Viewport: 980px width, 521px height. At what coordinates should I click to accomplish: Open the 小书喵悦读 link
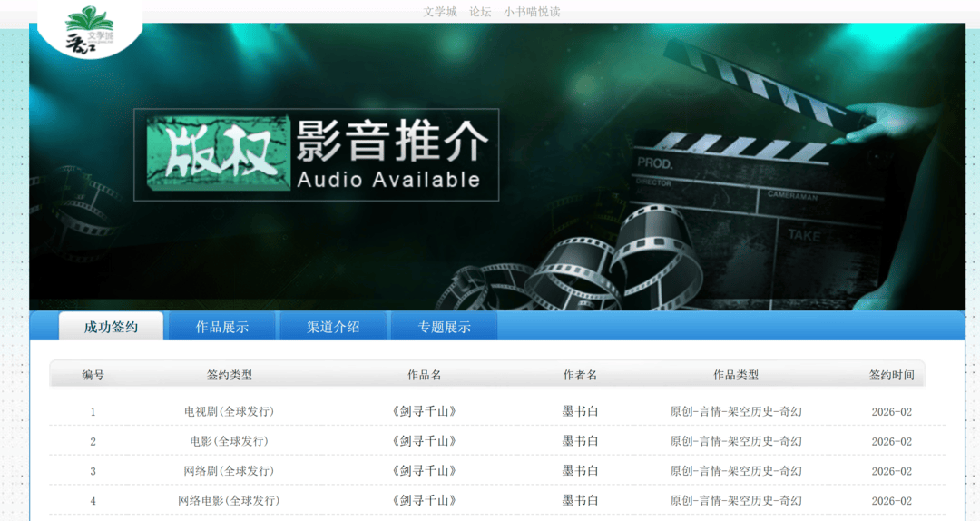532,12
